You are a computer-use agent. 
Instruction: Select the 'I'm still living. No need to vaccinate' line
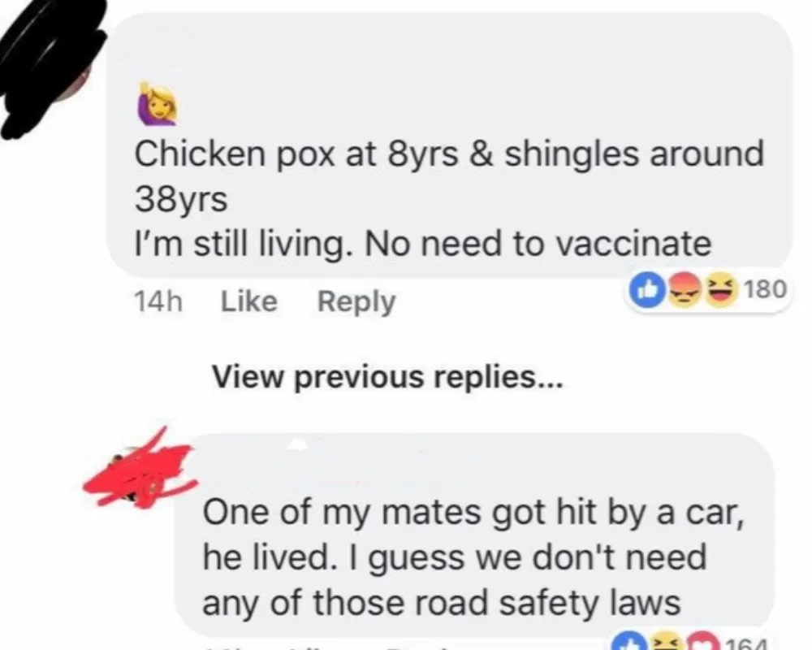tap(423, 244)
